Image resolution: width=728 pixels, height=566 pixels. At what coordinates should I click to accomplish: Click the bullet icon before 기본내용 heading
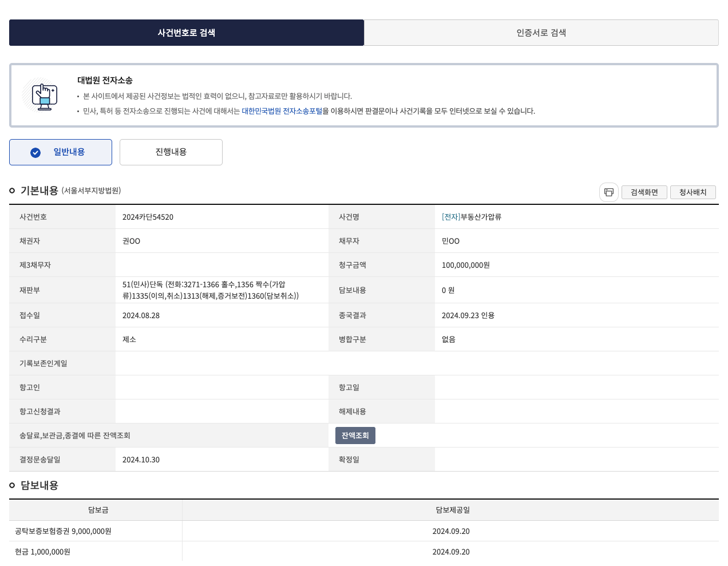click(12, 191)
